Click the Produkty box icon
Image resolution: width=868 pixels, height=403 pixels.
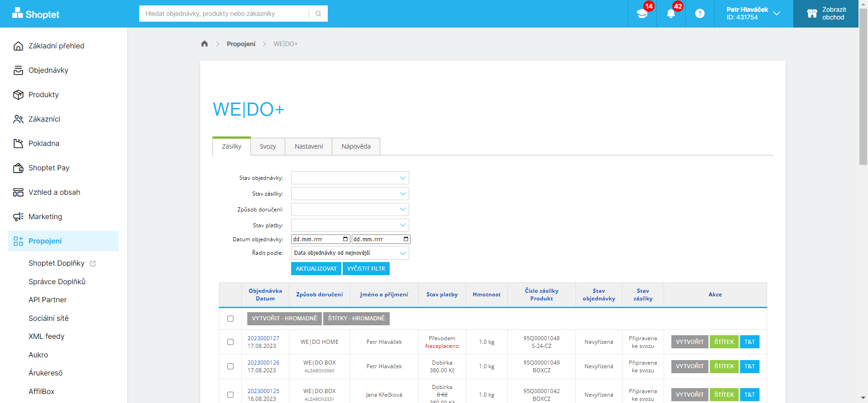(18, 95)
